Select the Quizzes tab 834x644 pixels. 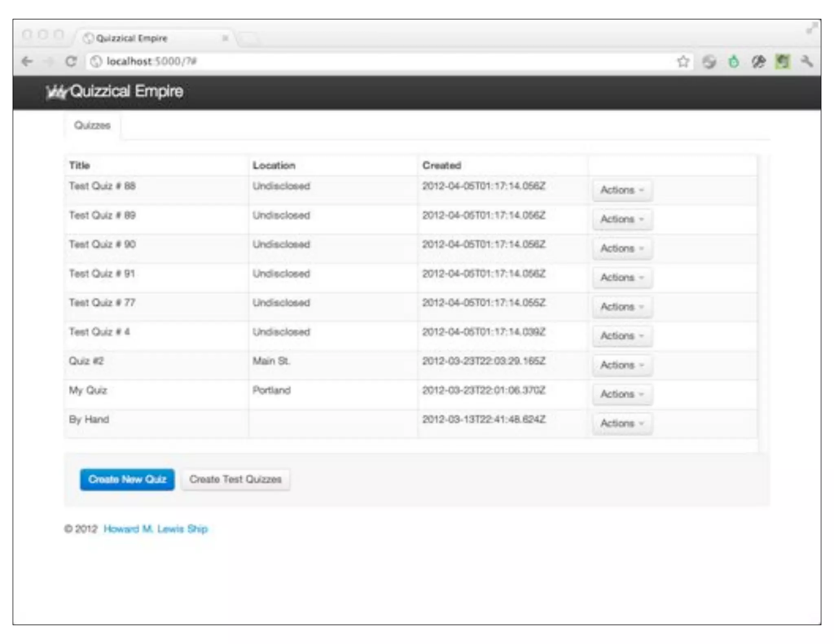click(x=92, y=125)
